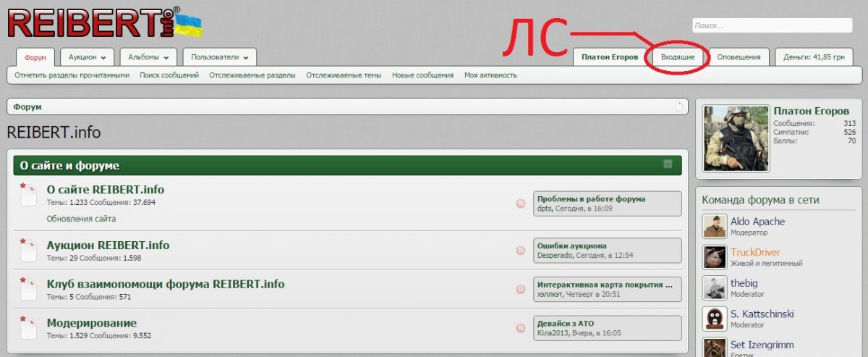The height and width of the screenshot is (357, 868).
Task: Click unread icon beside Клуб взаимопомощи
Action: (27, 288)
